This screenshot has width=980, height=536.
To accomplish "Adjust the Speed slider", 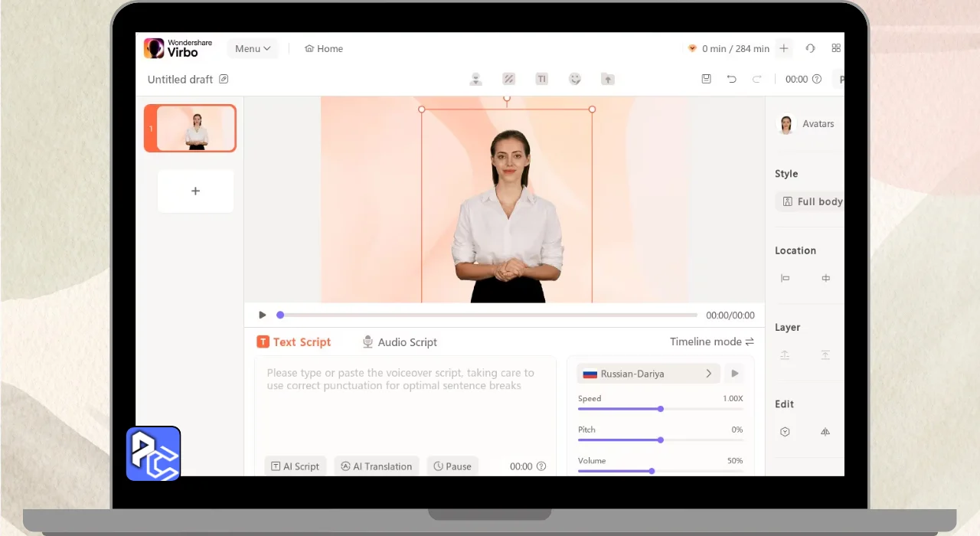I will (660, 409).
